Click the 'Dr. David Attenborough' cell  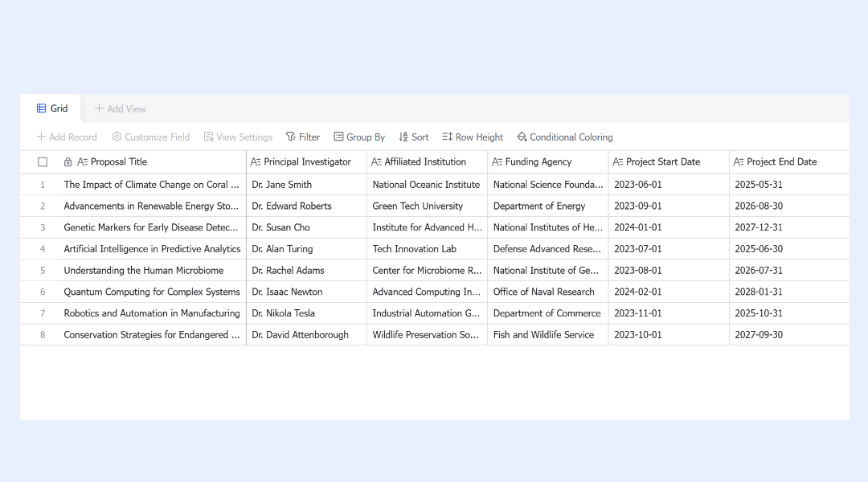pyautogui.click(x=307, y=335)
